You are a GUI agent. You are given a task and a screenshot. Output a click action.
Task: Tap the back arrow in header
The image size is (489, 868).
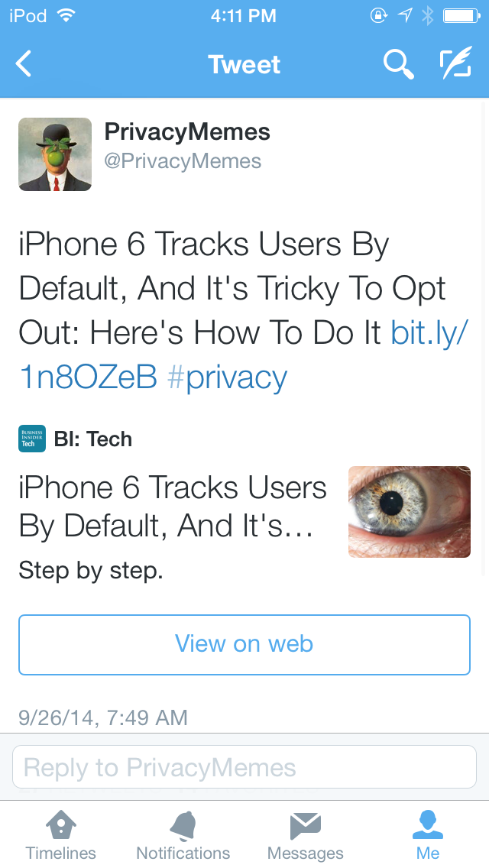point(24,64)
